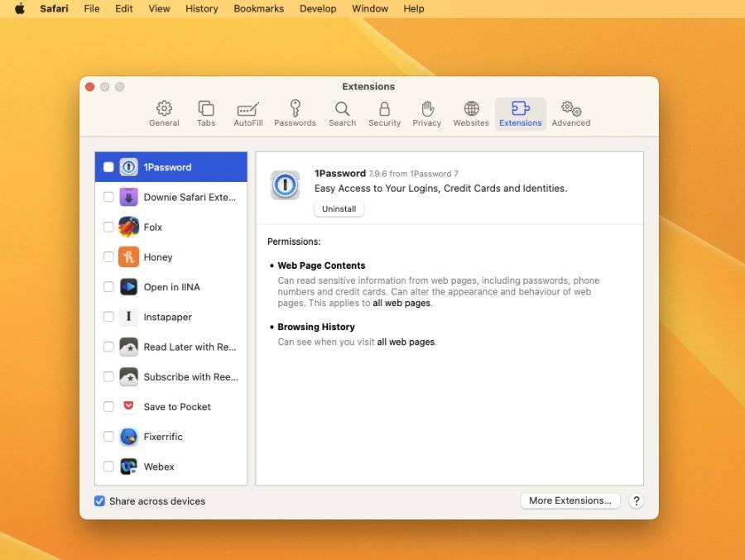
Task: Open the Advanced settings pane
Action: (x=570, y=113)
